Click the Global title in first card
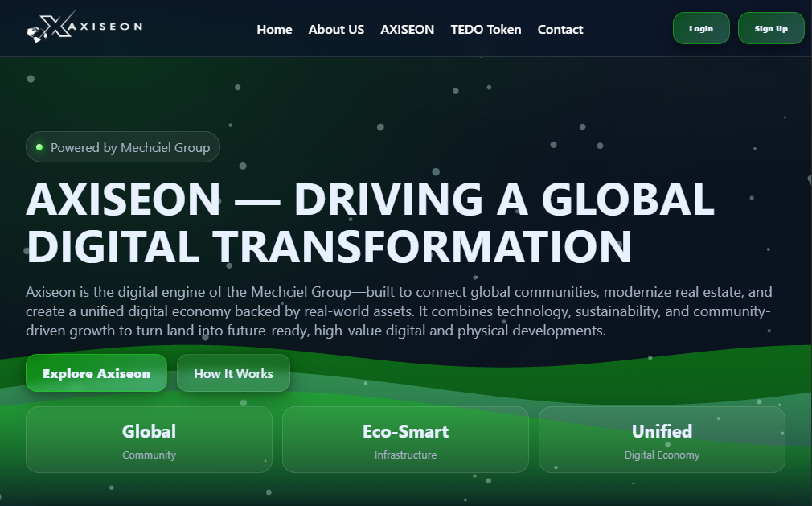Viewport: 812px width, 506px height. coord(149,431)
